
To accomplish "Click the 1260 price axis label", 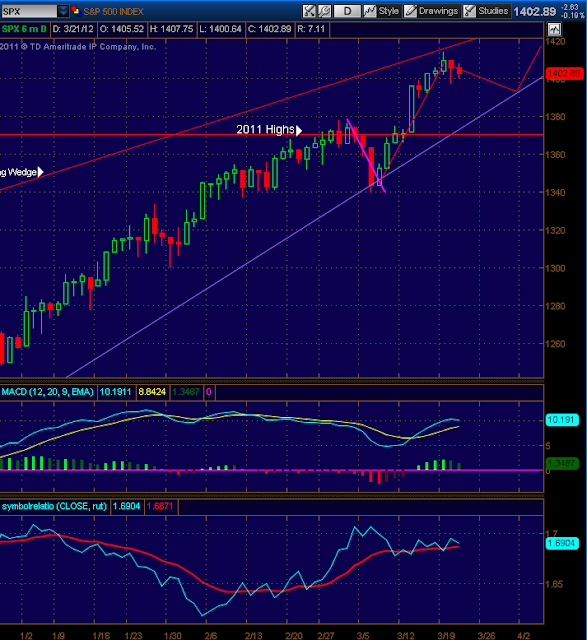I will (x=556, y=344).
